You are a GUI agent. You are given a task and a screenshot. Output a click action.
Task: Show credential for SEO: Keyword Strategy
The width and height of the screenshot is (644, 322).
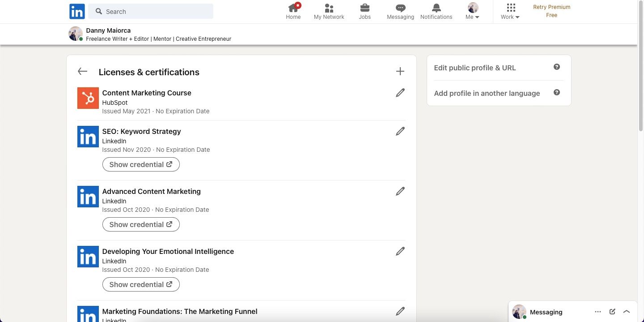pos(140,164)
